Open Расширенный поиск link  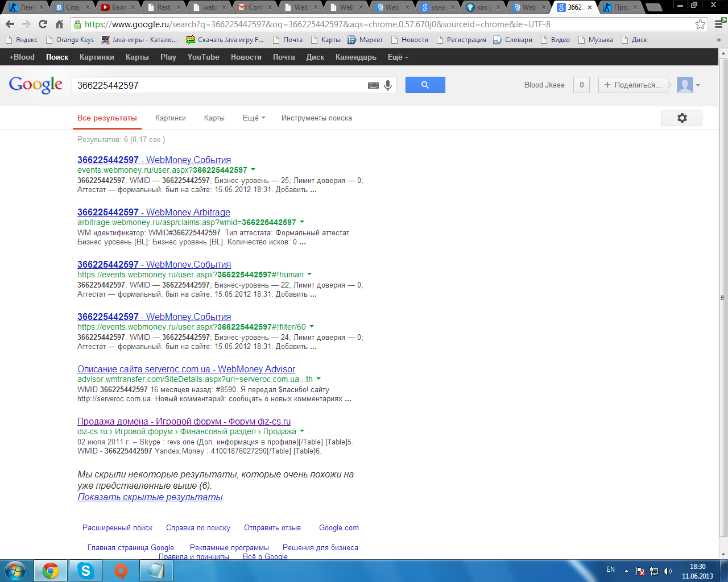pyautogui.click(x=118, y=527)
